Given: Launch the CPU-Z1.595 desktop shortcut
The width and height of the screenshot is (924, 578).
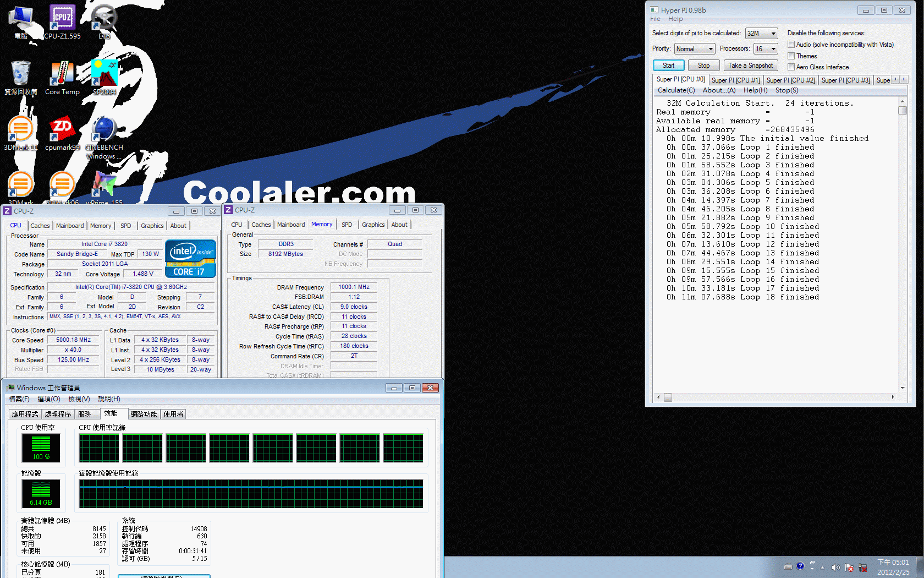Looking at the screenshot, I should (62, 22).
